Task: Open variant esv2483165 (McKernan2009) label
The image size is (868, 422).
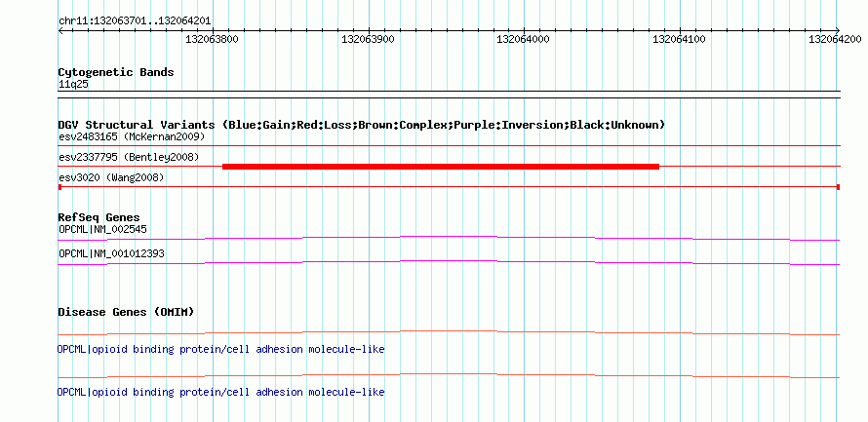Action: tap(132, 136)
